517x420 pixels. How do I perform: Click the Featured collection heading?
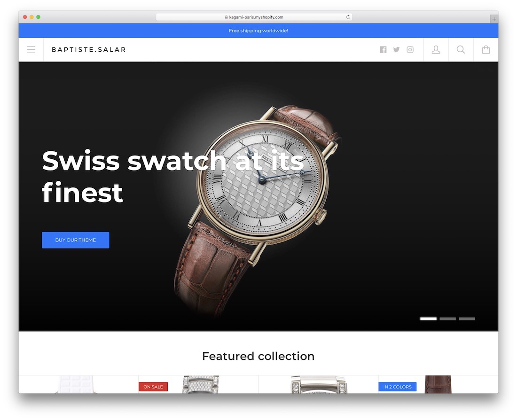[x=258, y=356]
